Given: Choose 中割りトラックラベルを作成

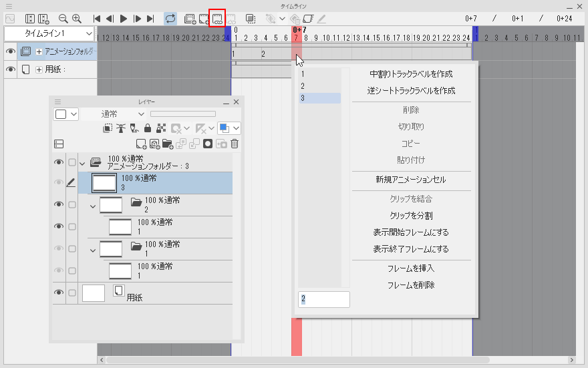Looking at the screenshot, I should point(411,74).
